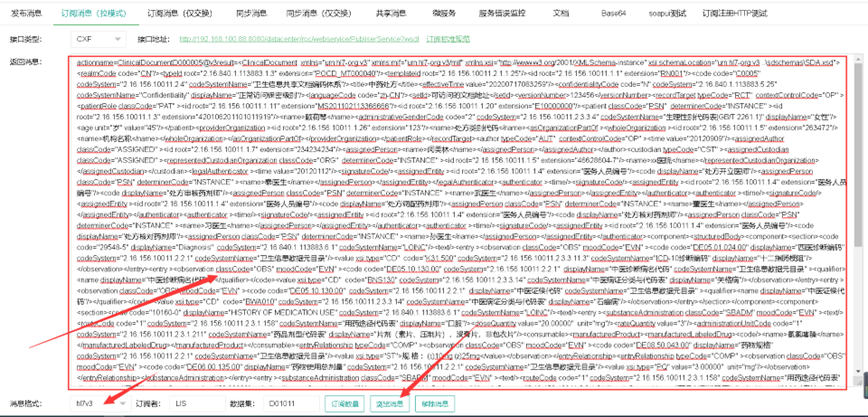Click the 订阅数量 button
The height and width of the screenshot is (417, 868).
point(345,404)
